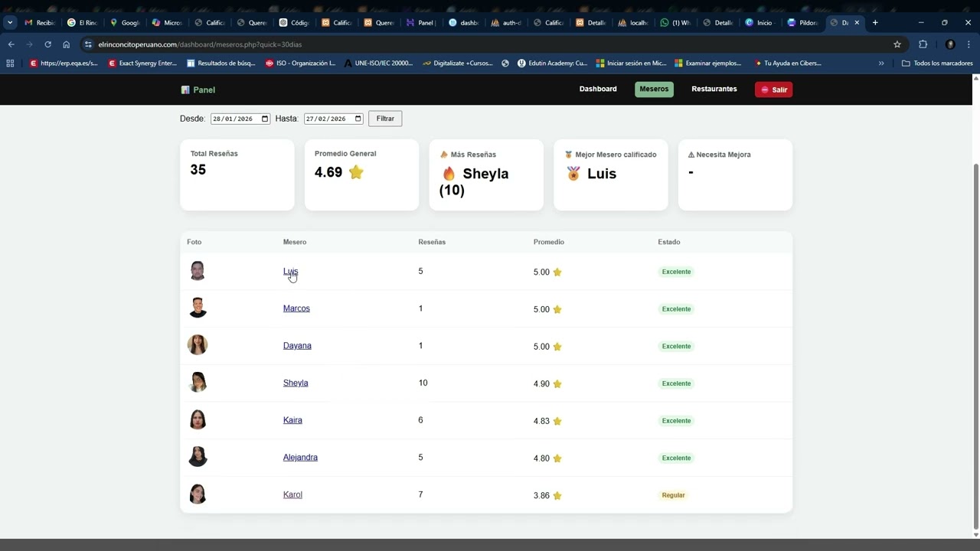The image size is (980, 551).
Task: Click the Desde date field
Action: (240, 119)
